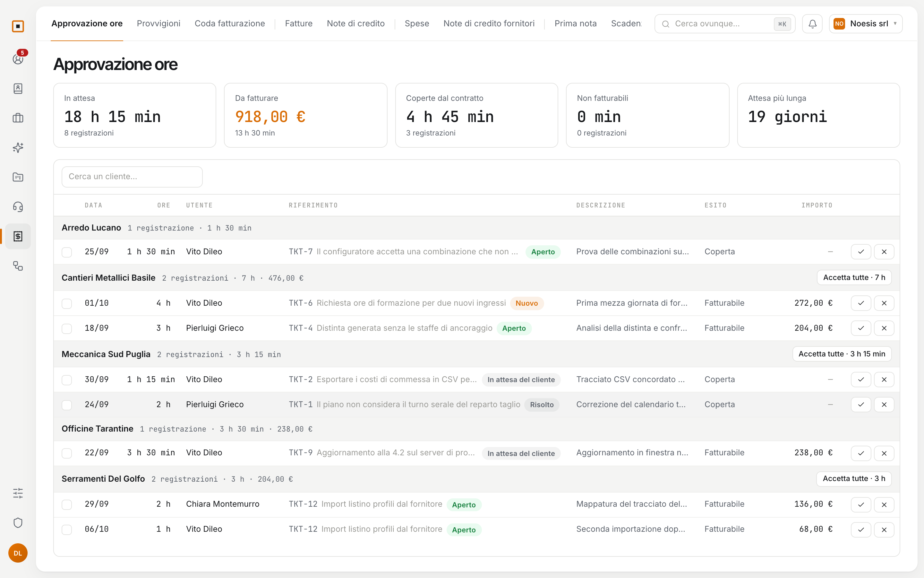Reject the 06/10 Vito Dileo TKT-12 entry

point(884,530)
